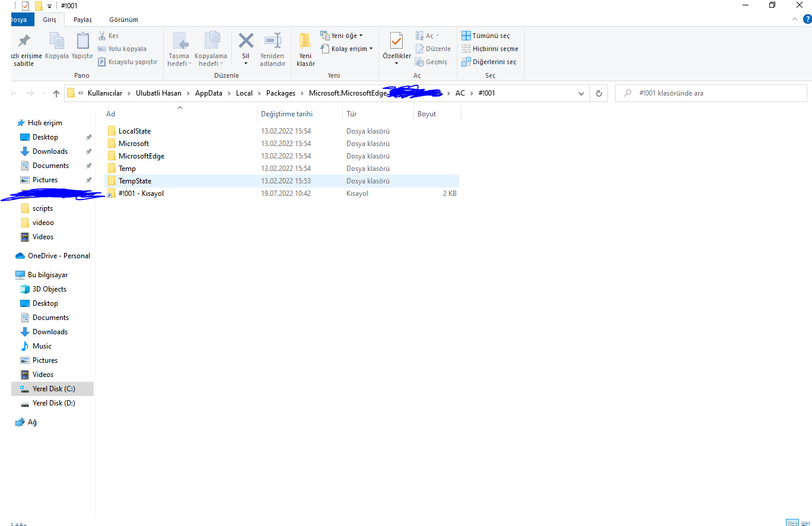This screenshot has height=526, width=812.
Task: Open OneDrive - Personal in the sidebar
Action: click(53, 256)
